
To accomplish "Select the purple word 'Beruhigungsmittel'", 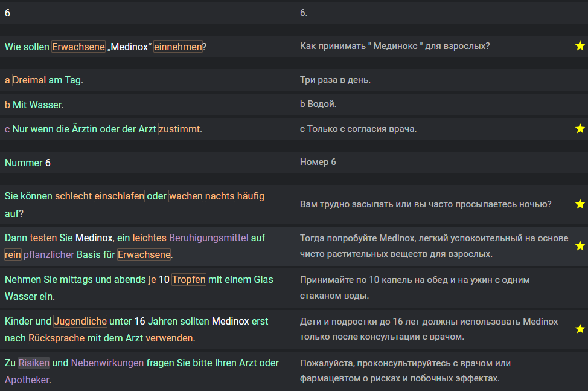I will click(x=209, y=238).
